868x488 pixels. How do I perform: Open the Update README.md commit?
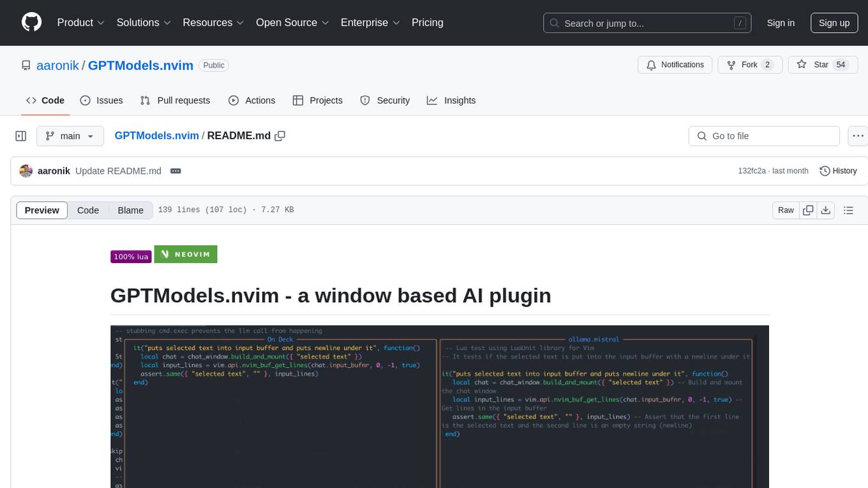(x=118, y=171)
